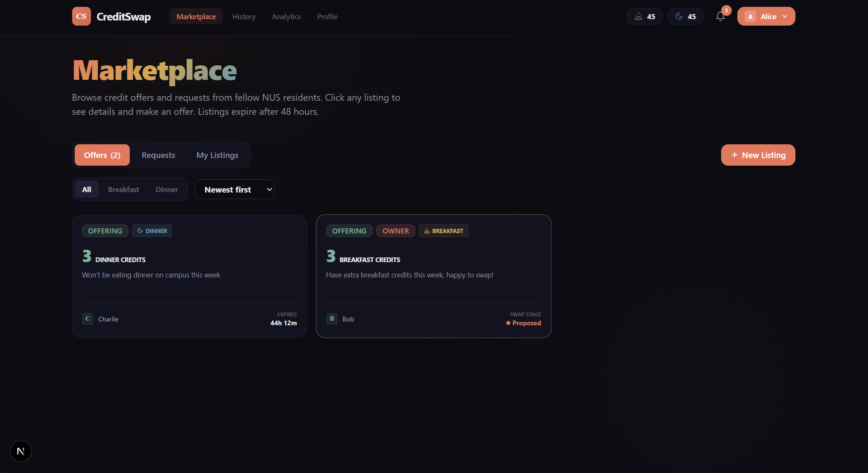The width and height of the screenshot is (868, 473).
Task: Filter listings by Dinner
Action: 167,189
